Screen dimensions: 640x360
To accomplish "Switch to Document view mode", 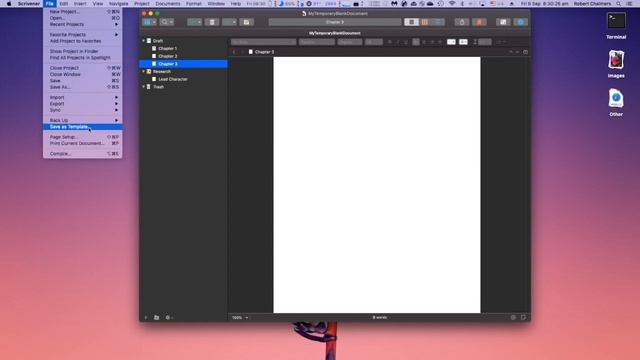I will click(411, 22).
